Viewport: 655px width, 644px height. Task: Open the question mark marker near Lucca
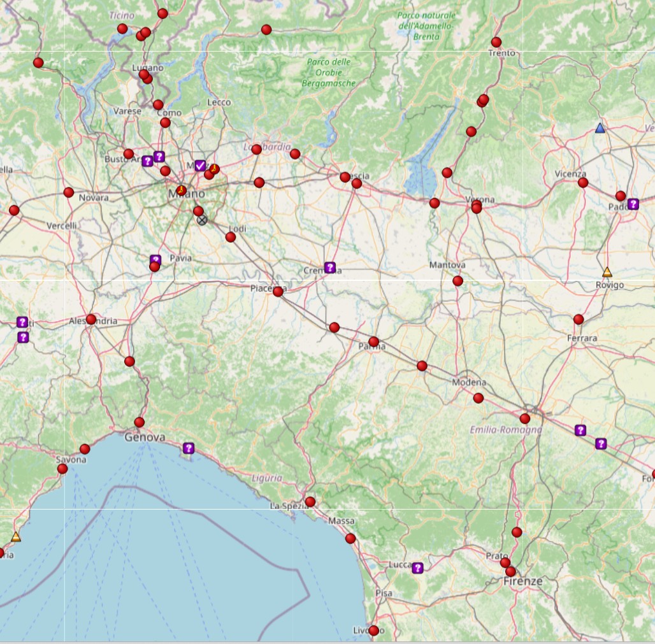[417, 566]
